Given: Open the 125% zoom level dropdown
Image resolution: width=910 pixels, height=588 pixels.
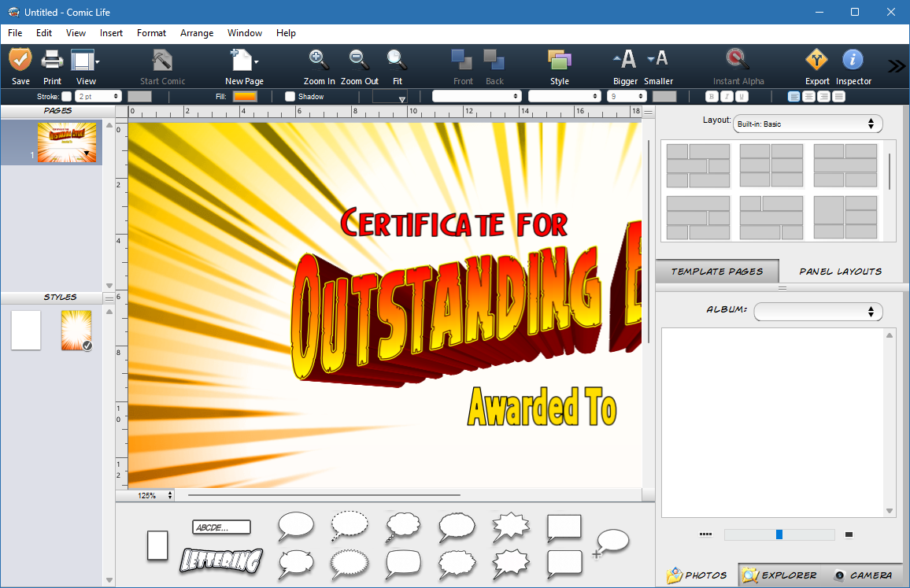Looking at the screenshot, I should (153, 496).
